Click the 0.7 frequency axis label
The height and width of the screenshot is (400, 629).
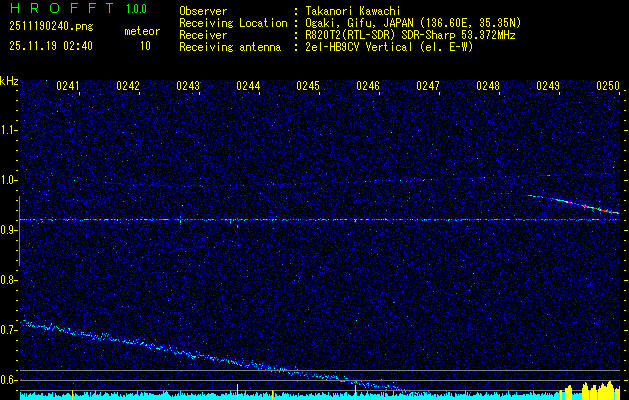pos(9,330)
